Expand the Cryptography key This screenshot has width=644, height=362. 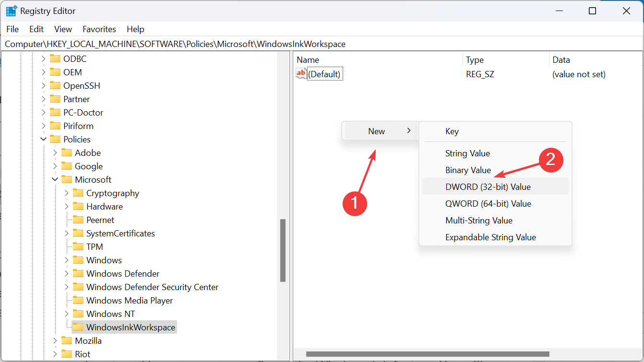[x=66, y=193]
